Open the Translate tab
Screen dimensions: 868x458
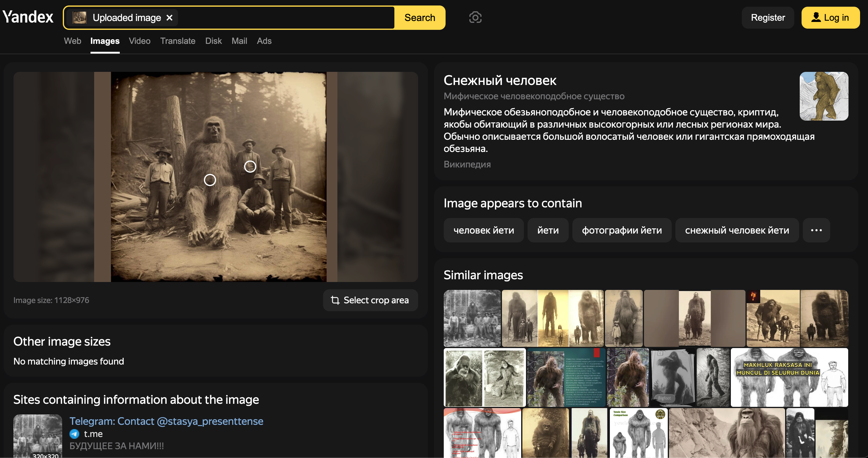click(x=178, y=41)
